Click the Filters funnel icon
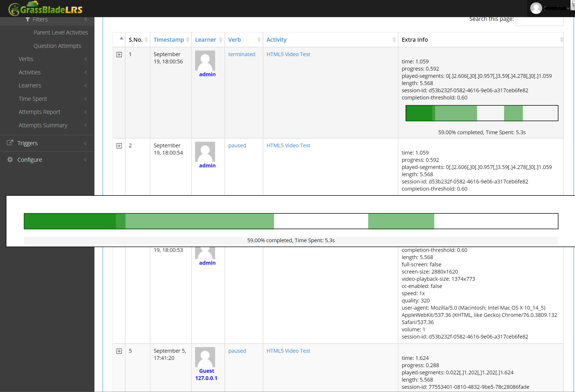 click(x=27, y=20)
